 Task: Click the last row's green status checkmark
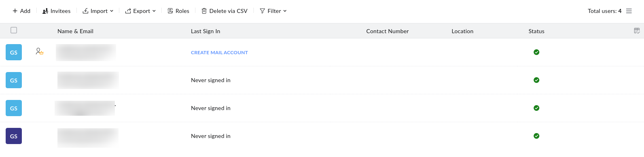[x=536, y=136]
